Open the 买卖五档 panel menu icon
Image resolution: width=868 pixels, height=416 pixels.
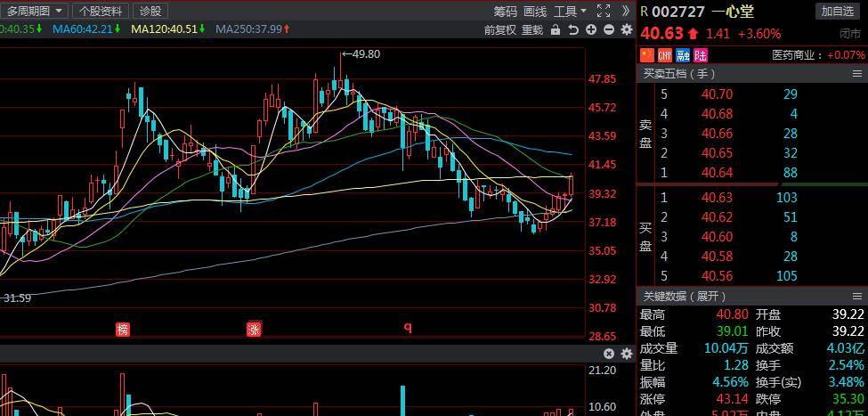pos(734,74)
